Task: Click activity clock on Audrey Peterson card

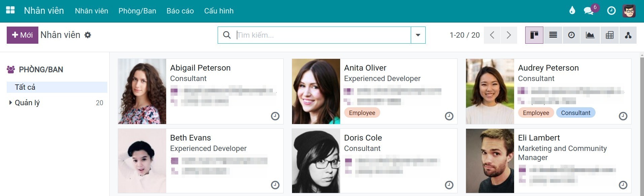Action: point(623,116)
